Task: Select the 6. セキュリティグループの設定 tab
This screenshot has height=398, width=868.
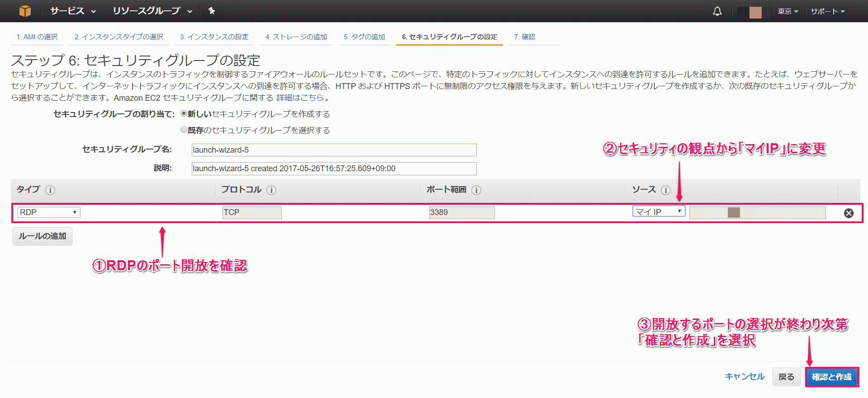Action: [x=450, y=37]
